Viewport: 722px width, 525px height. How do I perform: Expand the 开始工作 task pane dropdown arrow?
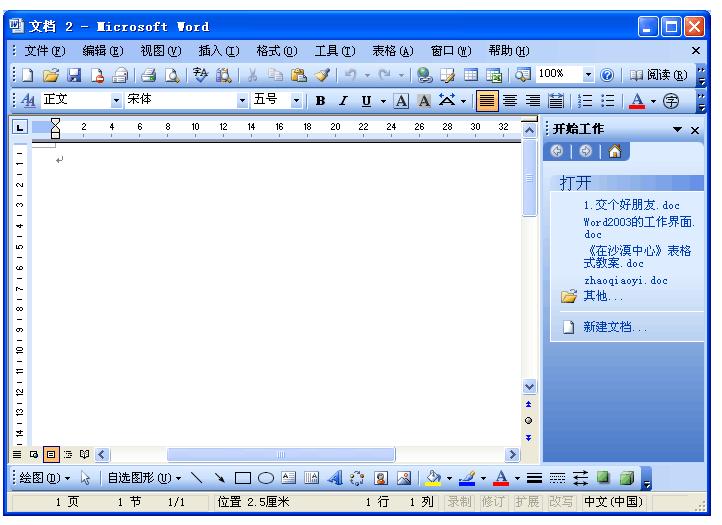pos(677,129)
